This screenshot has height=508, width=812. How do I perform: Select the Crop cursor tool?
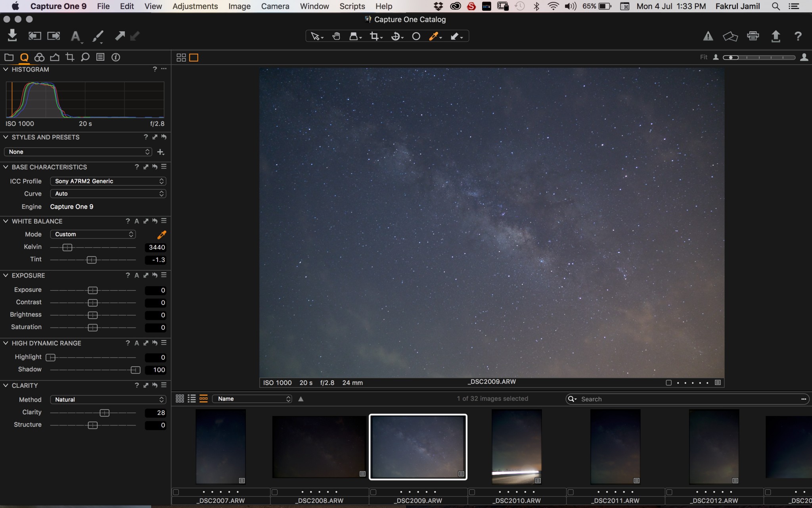tap(374, 37)
